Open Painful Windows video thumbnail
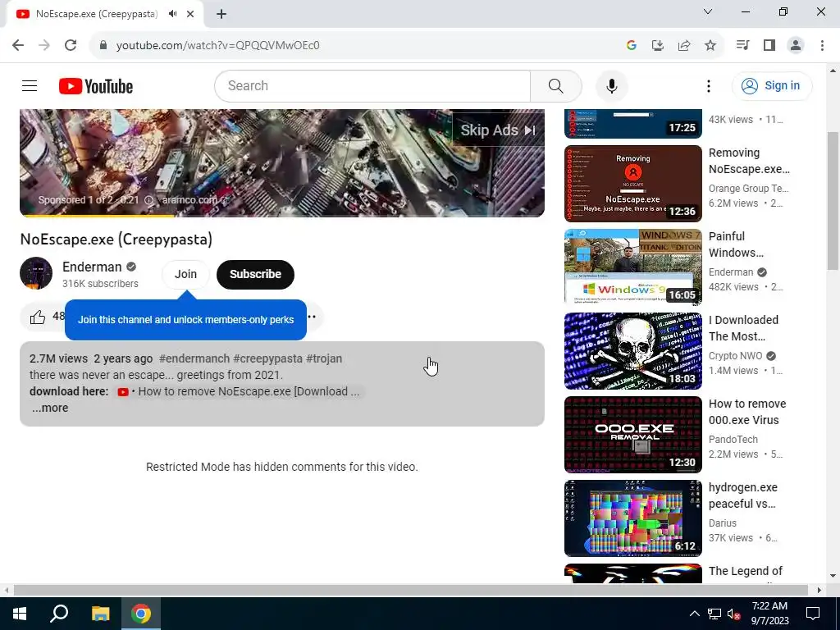Image resolution: width=840 pixels, height=630 pixels. 632,267
